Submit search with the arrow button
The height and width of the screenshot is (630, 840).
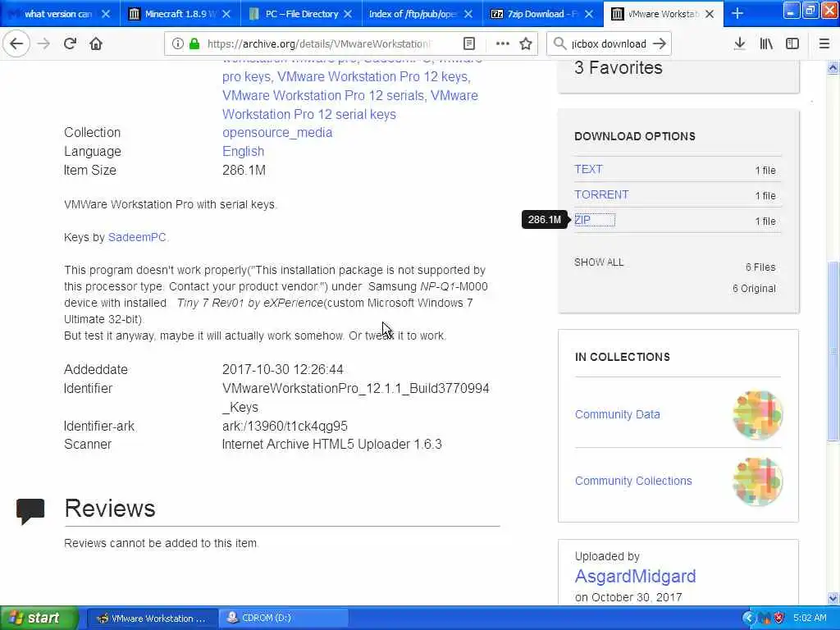coord(660,43)
